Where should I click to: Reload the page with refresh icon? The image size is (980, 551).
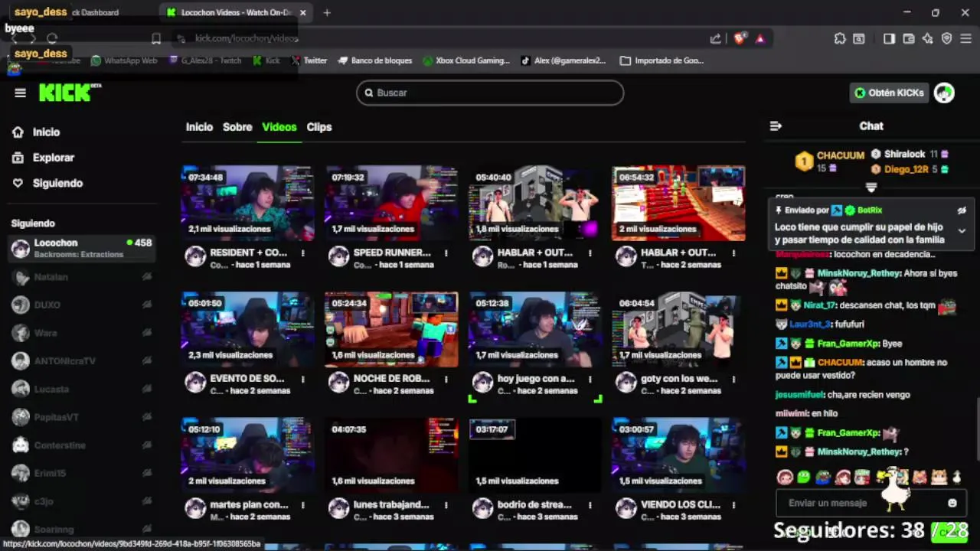[x=52, y=38]
